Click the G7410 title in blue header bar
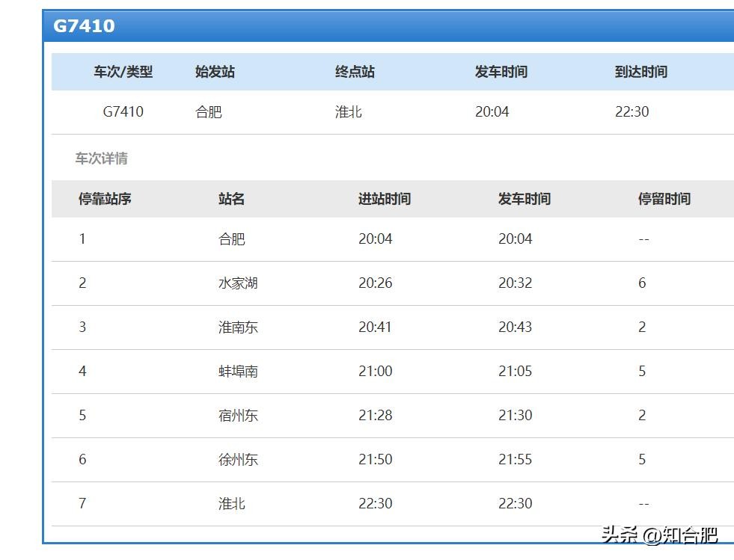 tap(84, 26)
